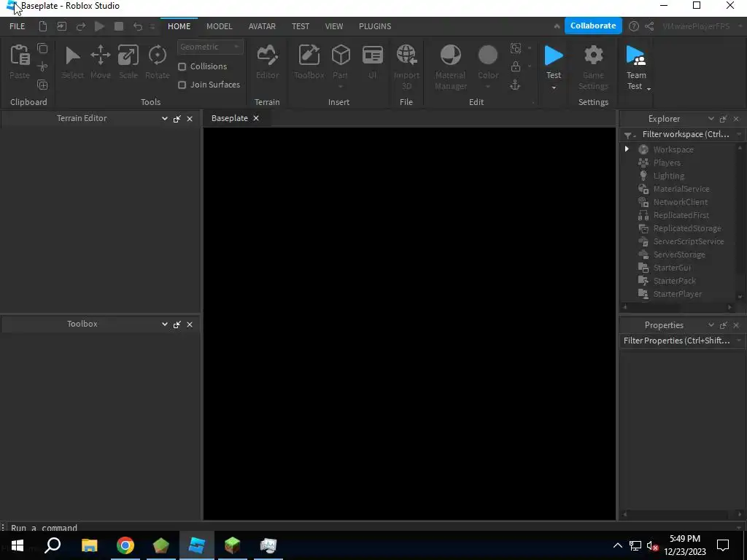Select Lighting in Explorer

click(668, 176)
